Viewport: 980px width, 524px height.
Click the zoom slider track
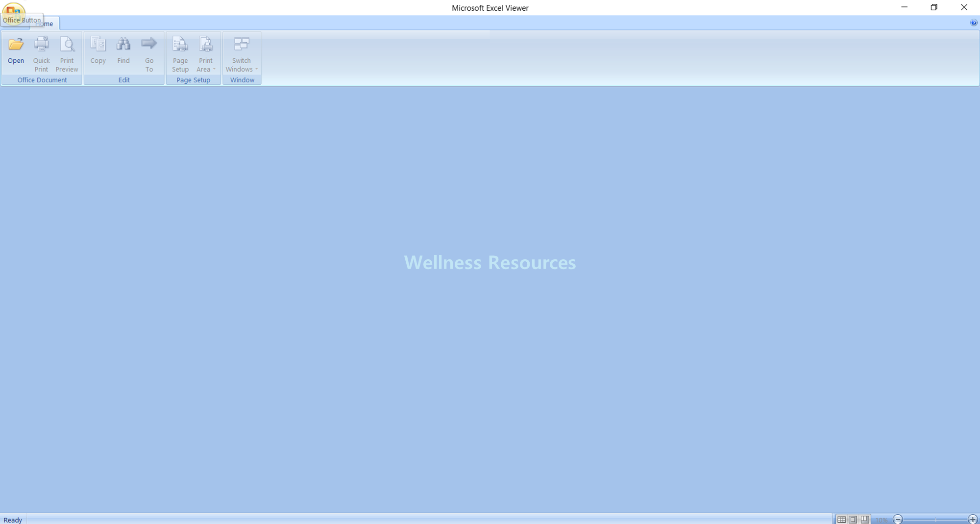(x=935, y=520)
